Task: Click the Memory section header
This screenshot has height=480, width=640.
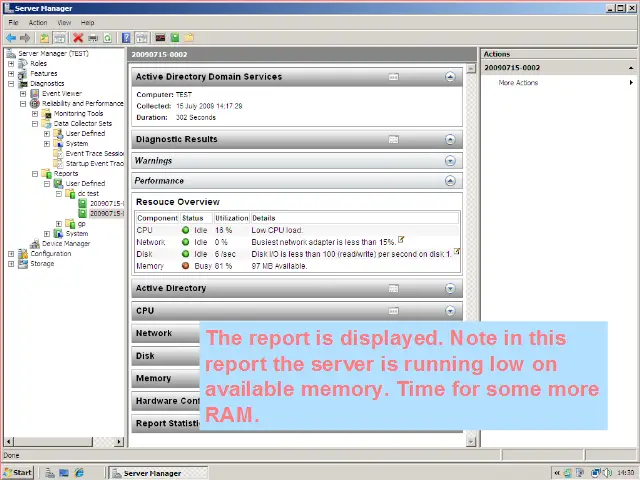Action: 165,379
